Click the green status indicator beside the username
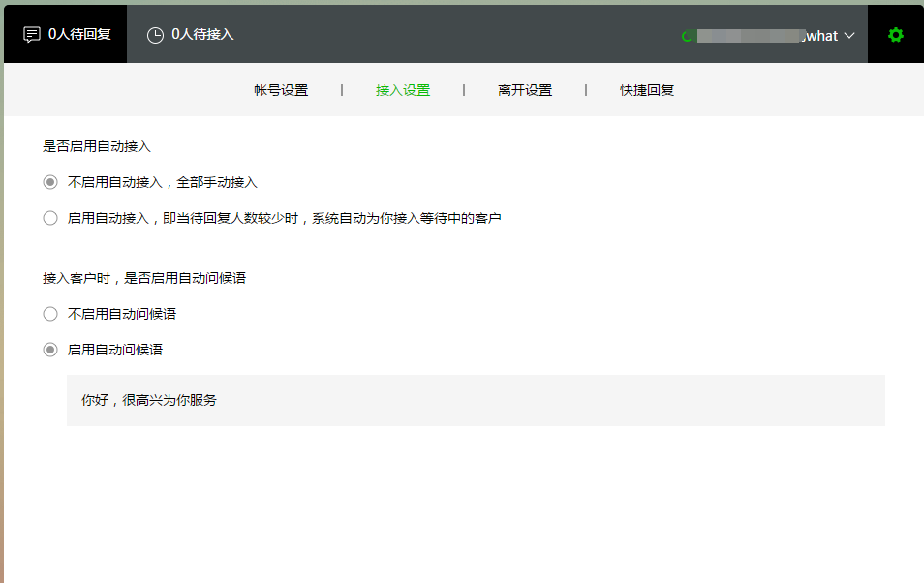The width and height of the screenshot is (924, 583). coord(687,36)
